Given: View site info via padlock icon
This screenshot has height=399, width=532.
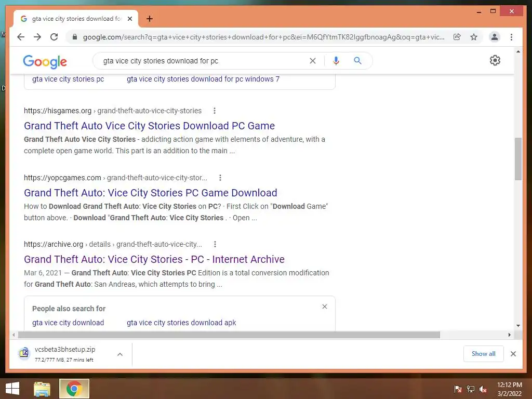Looking at the screenshot, I should tap(75, 37).
